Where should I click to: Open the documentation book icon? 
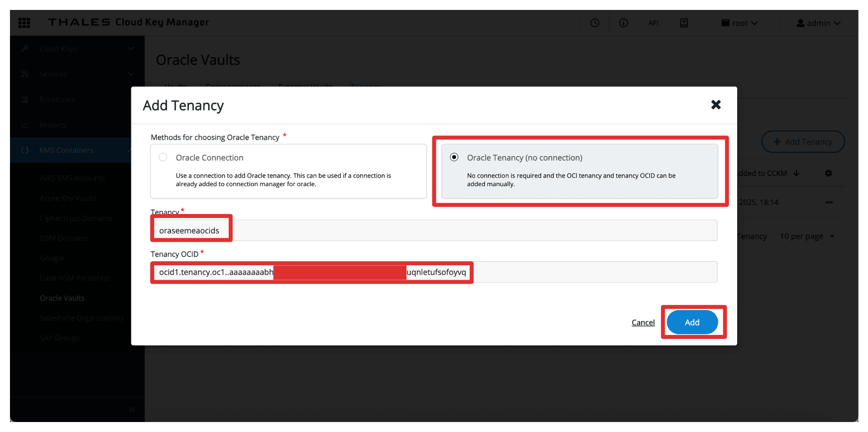[x=684, y=23]
